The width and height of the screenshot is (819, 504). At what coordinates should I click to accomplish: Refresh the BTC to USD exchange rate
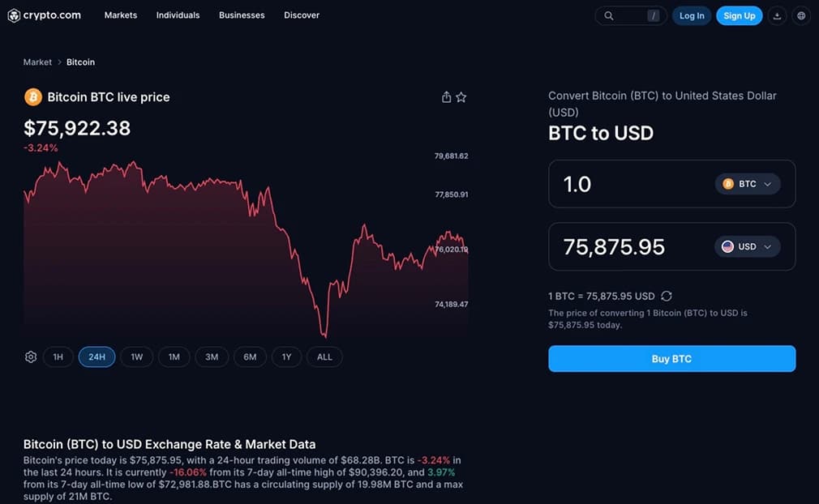(667, 295)
